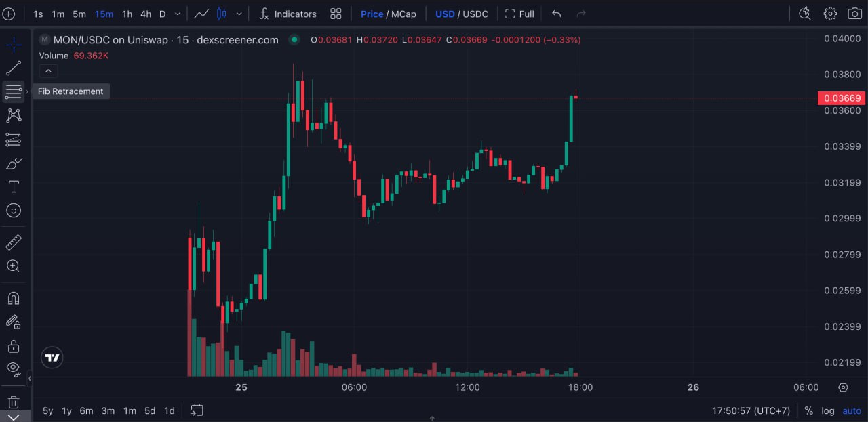Toggle log scale on price axis
This screenshot has height=422, width=868.
(x=828, y=410)
